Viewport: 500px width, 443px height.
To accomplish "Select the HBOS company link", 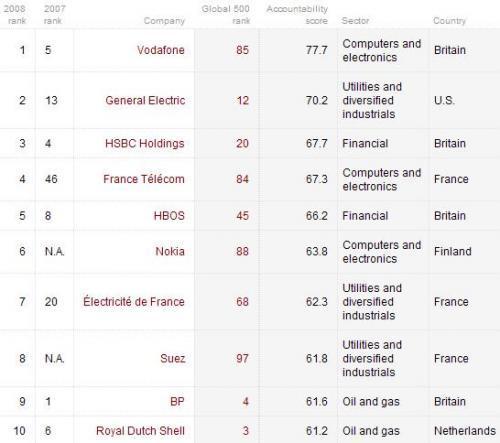I will coord(169,216).
